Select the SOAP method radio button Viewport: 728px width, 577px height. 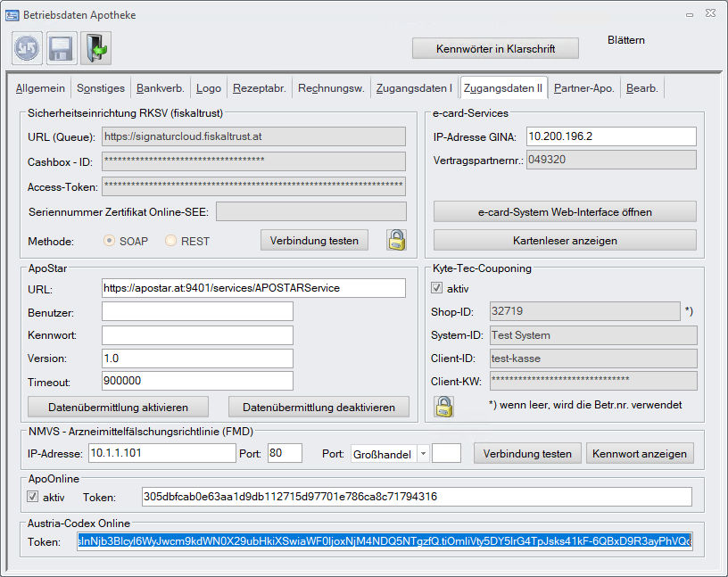point(111,241)
